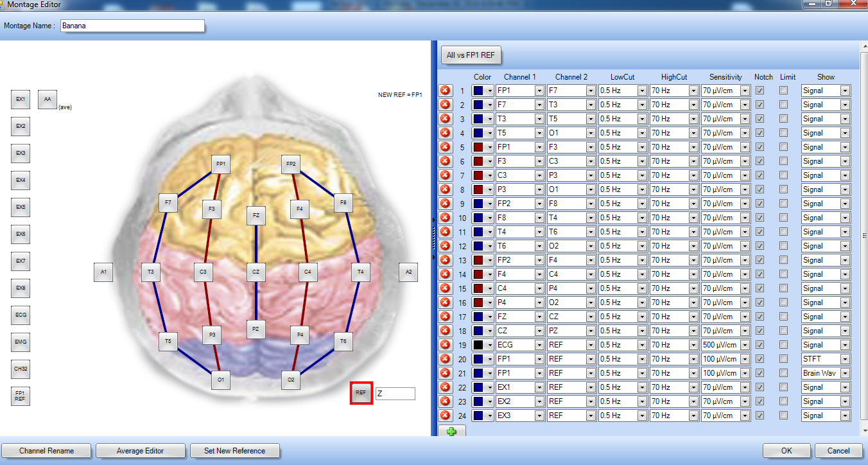This screenshot has height=465, width=868.
Task: Select the AA average electrode box
Action: (x=48, y=100)
